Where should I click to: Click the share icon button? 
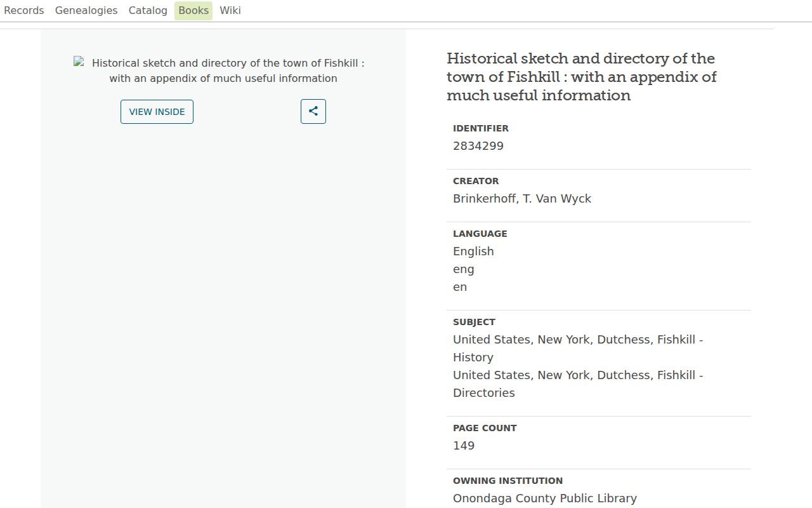pos(313,112)
